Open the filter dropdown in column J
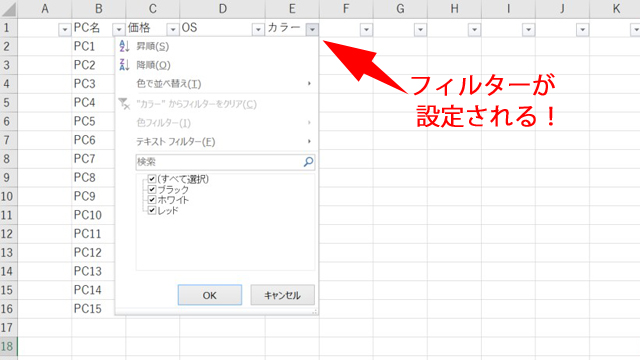The image size is (640, 360). [x=582, y=29]
